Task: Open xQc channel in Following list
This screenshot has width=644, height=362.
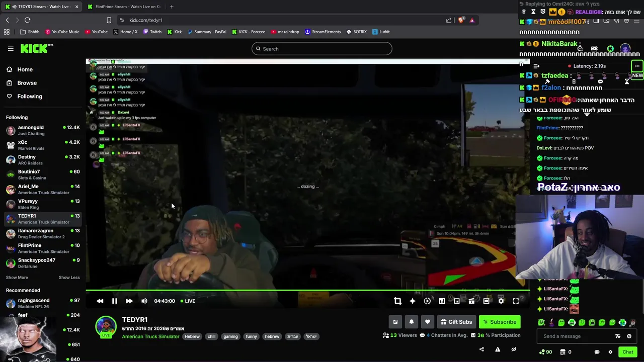Action: (43, 145)
